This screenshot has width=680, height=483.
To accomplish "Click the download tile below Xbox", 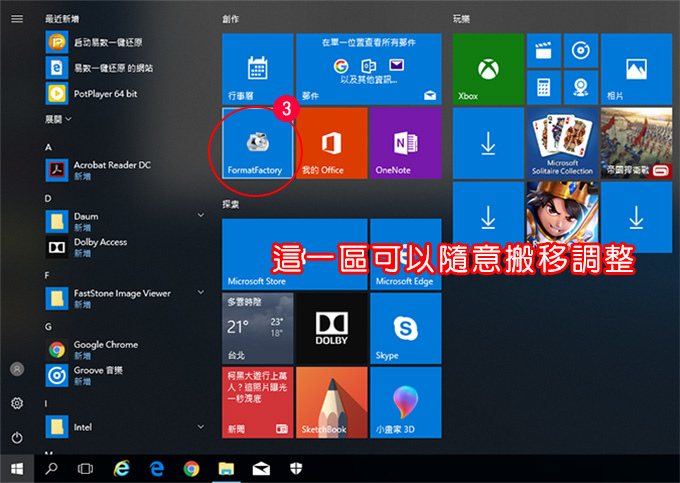I will click(488, 143).
